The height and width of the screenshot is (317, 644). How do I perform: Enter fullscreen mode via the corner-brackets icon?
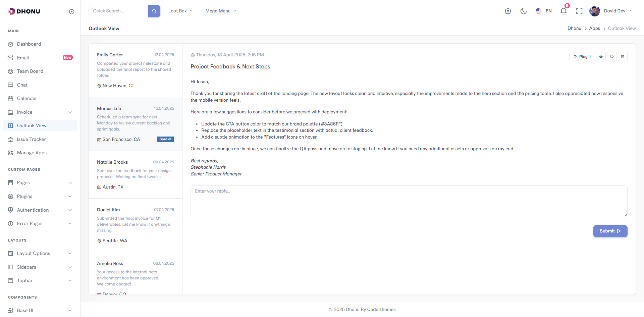coord(579,11)
